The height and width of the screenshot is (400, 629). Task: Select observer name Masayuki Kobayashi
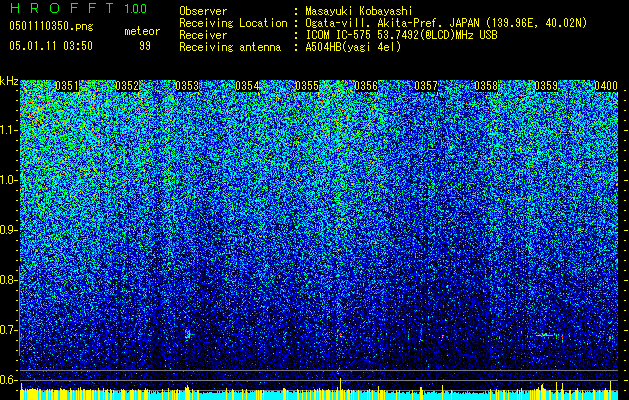click(x=359, y=11)
